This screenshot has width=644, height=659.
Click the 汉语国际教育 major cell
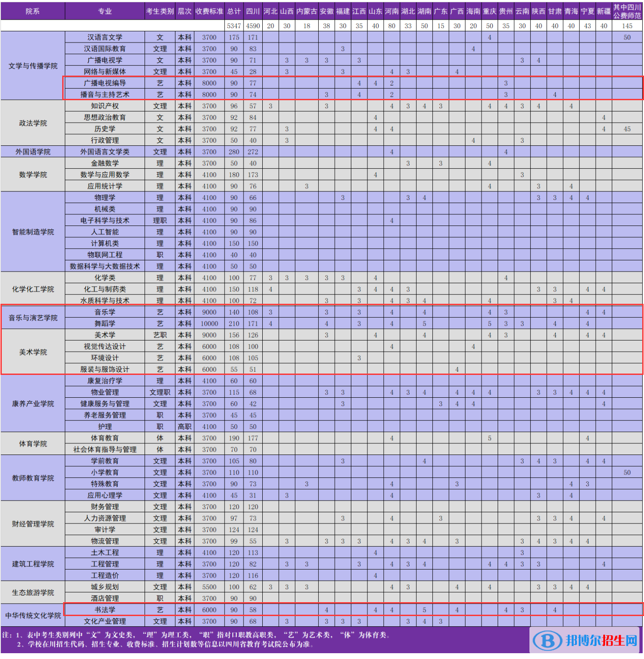(105, 49)
